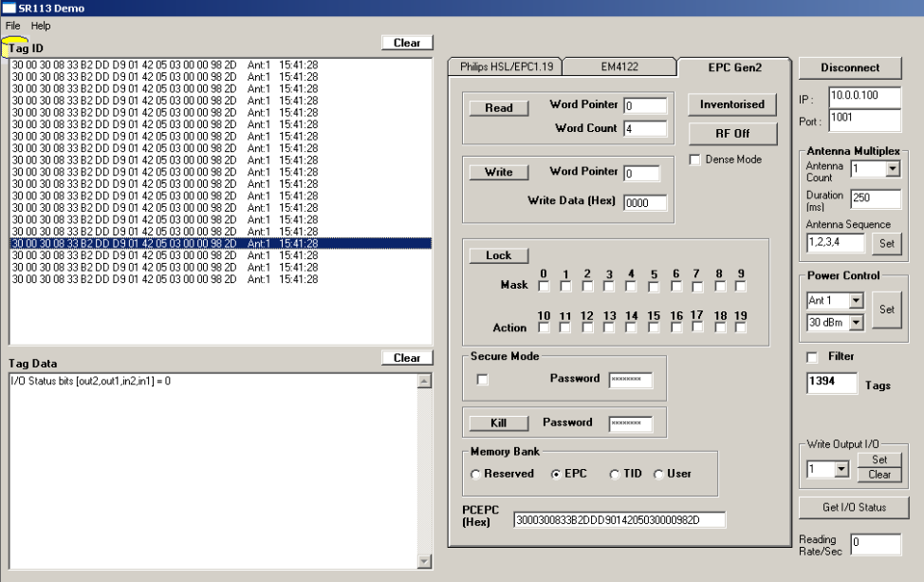Click the Word Count field
Image resolution: width=924 pixels, height=582 pixels.
(x=645, y=128)
